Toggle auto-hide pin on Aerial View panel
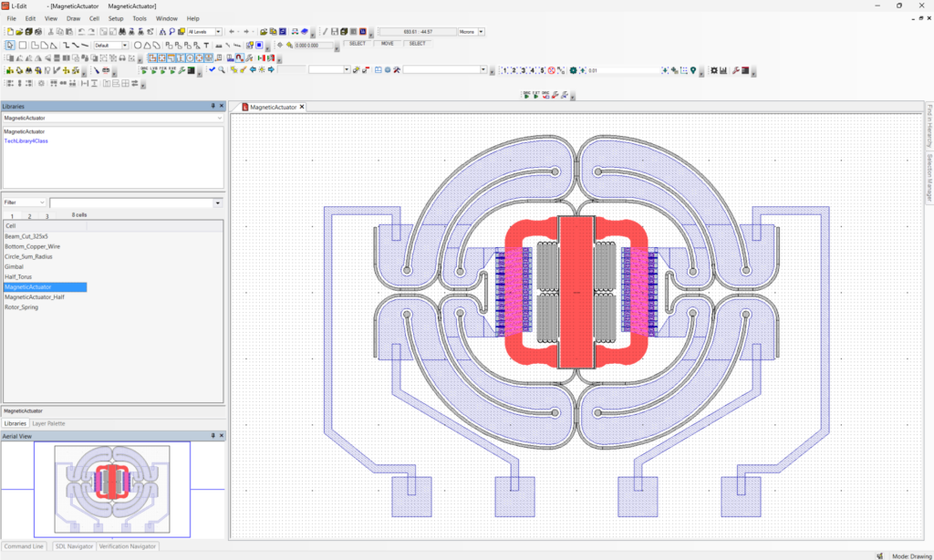Screen dimensions: 934x560 213,436
